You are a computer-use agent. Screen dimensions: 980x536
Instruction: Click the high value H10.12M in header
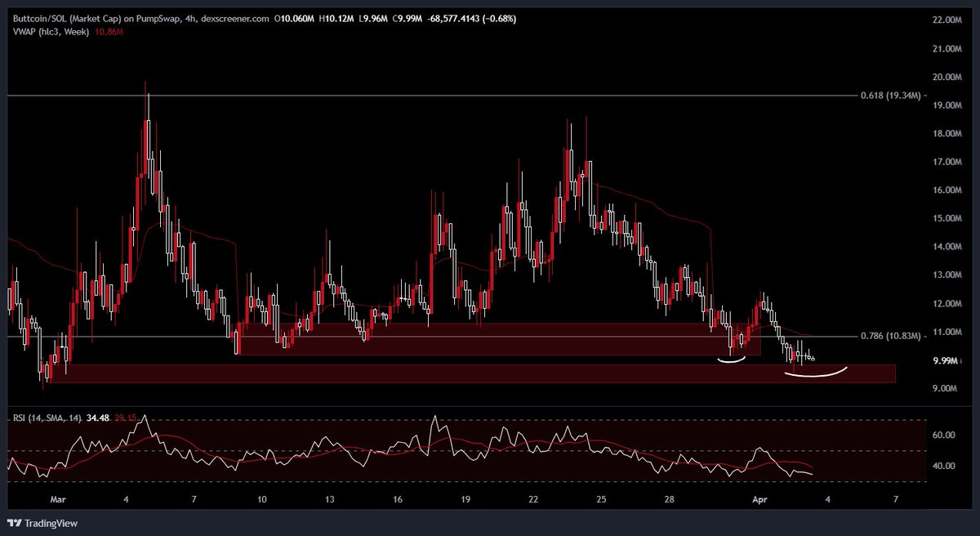pos(336,18)
